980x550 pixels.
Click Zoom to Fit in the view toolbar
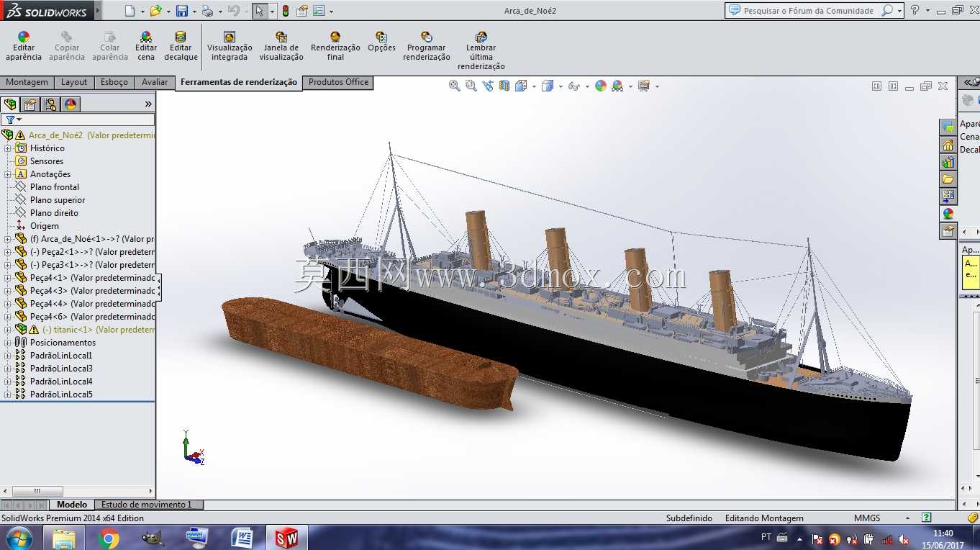click(455, 86)
